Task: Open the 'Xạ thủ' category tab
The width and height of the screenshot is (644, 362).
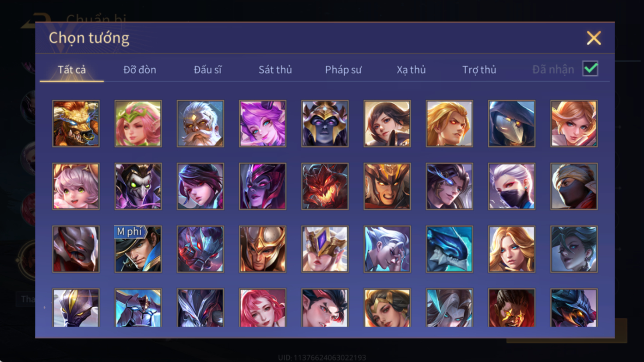Action: click(x=411, y=70)
